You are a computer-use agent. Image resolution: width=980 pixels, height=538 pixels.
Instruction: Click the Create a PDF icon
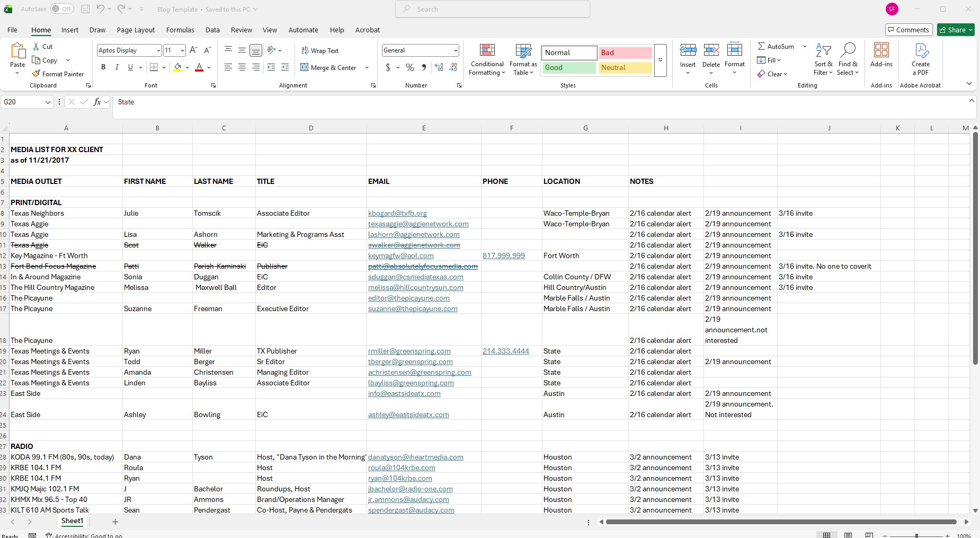click(x=921, y=50)
